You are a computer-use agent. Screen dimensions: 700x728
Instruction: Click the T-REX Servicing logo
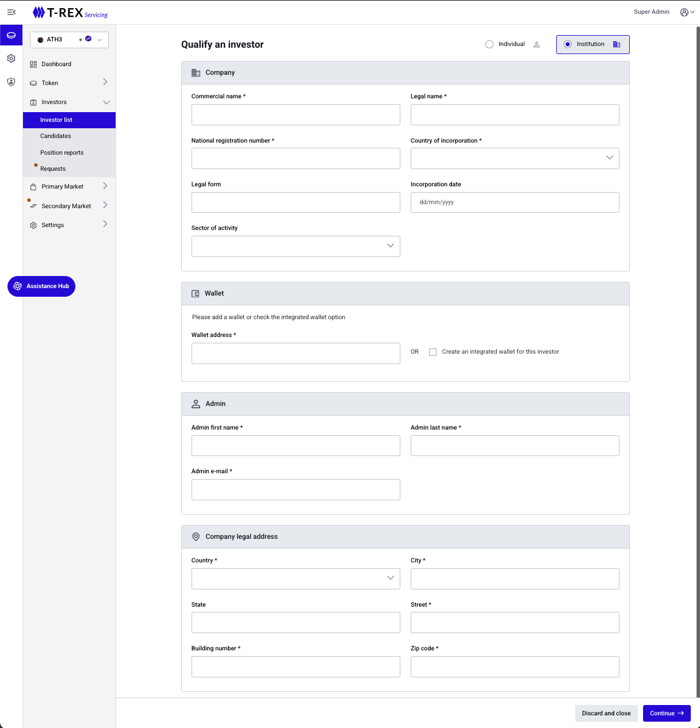tap(70, 13)
